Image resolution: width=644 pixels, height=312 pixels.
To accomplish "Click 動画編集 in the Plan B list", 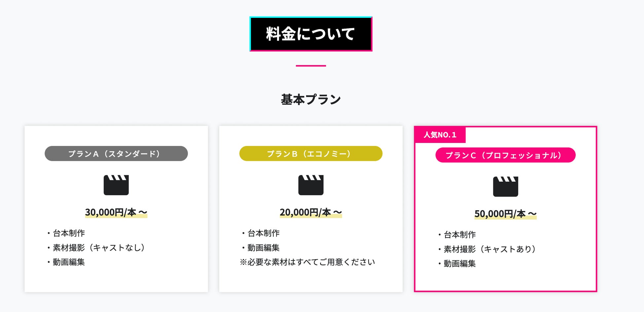I will click(x=264, y=248).
